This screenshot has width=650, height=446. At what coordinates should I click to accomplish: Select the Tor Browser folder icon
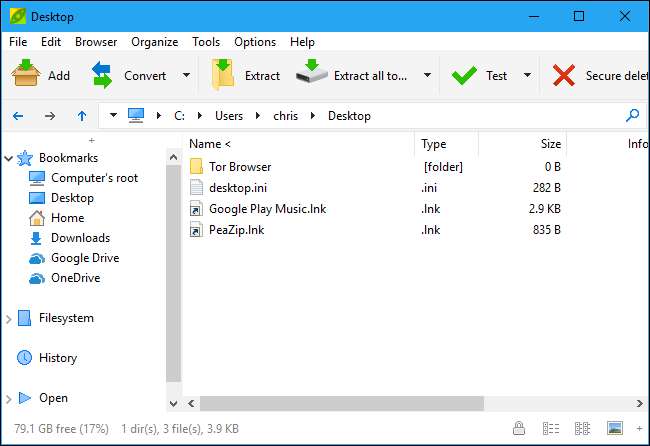(x=196, y=166)
